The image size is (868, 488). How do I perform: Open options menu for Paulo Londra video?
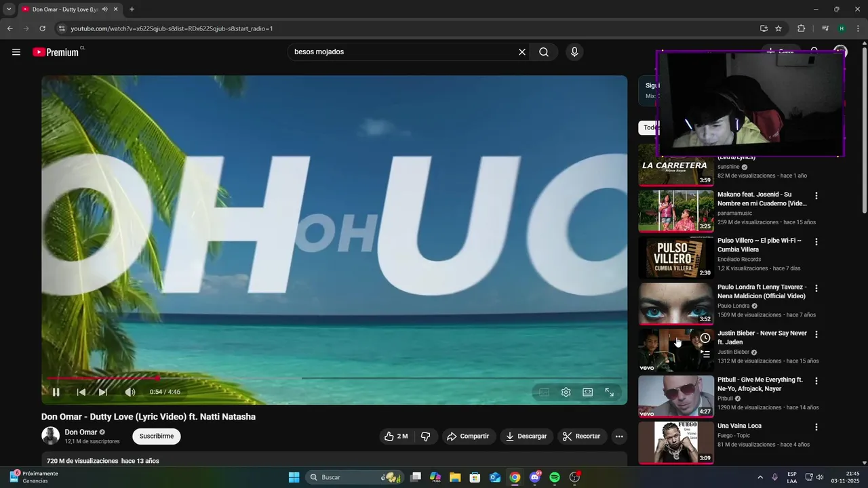click(x=816, y=289)
